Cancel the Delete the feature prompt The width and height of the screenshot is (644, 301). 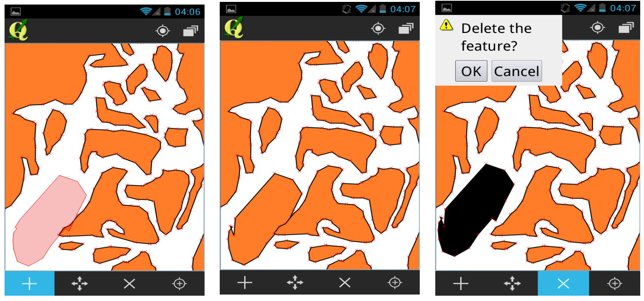point(517,71)
